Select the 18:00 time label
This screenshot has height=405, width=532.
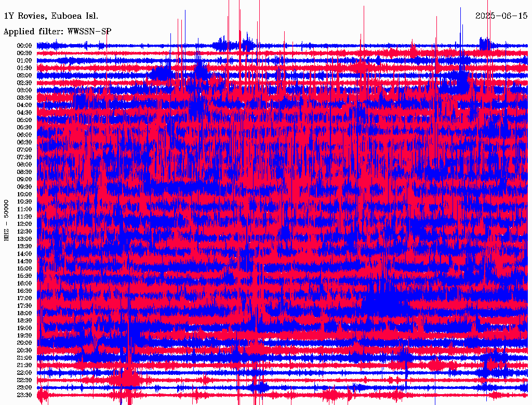(24, 314)
